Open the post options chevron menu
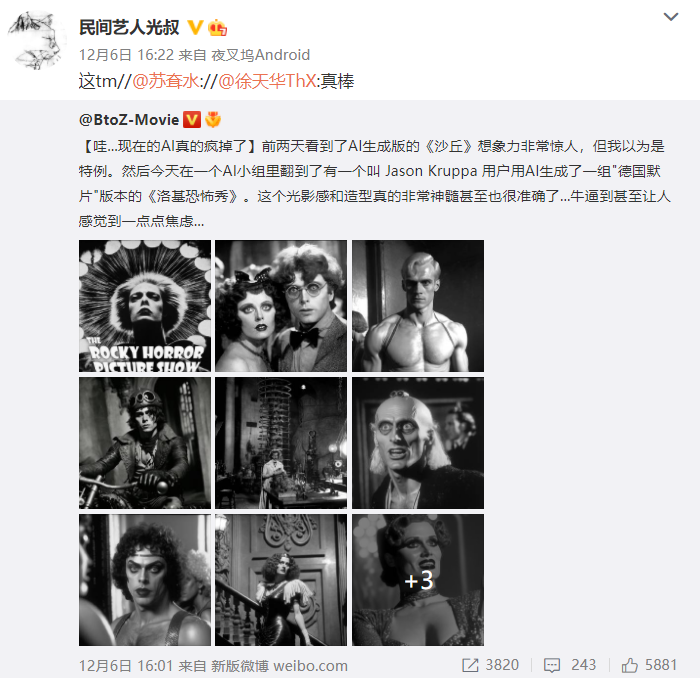700x678 pixels. (x=671, y=17)
